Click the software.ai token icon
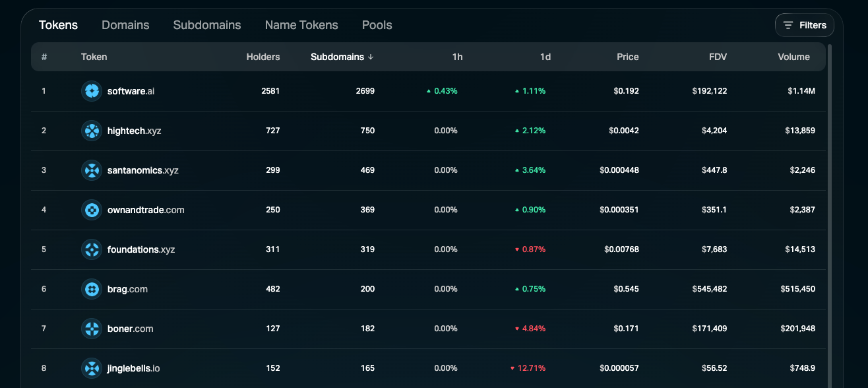 click(x=91, y=91)
